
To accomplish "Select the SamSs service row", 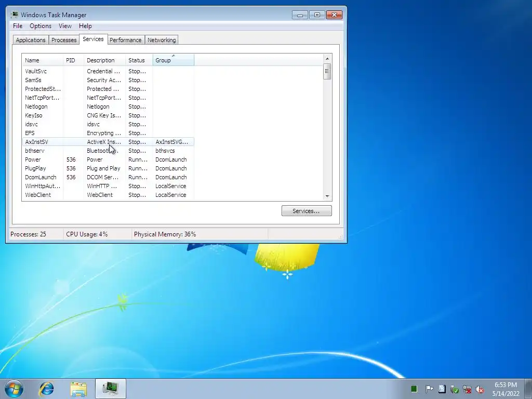I will point(108,80).
